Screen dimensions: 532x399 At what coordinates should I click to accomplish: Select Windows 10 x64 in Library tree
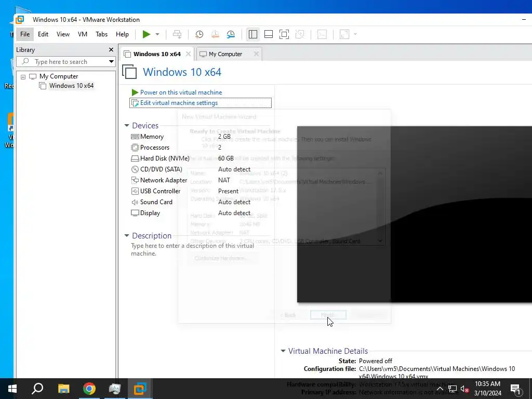point(71,86)
